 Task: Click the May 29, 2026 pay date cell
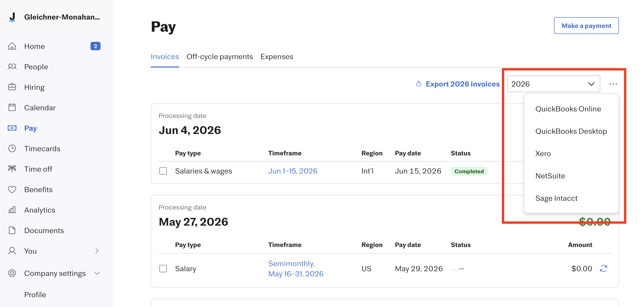pos(419,269)
